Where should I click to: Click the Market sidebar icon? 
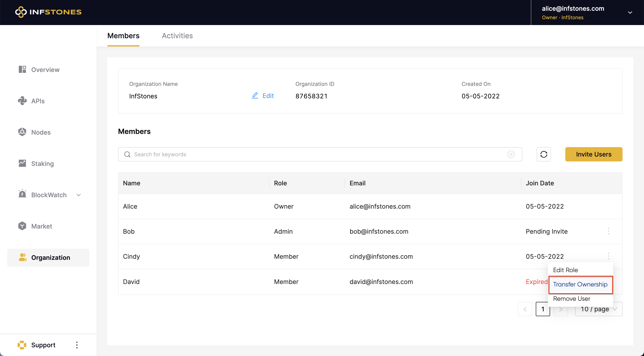pyautogui.click(x=22, y=226)
